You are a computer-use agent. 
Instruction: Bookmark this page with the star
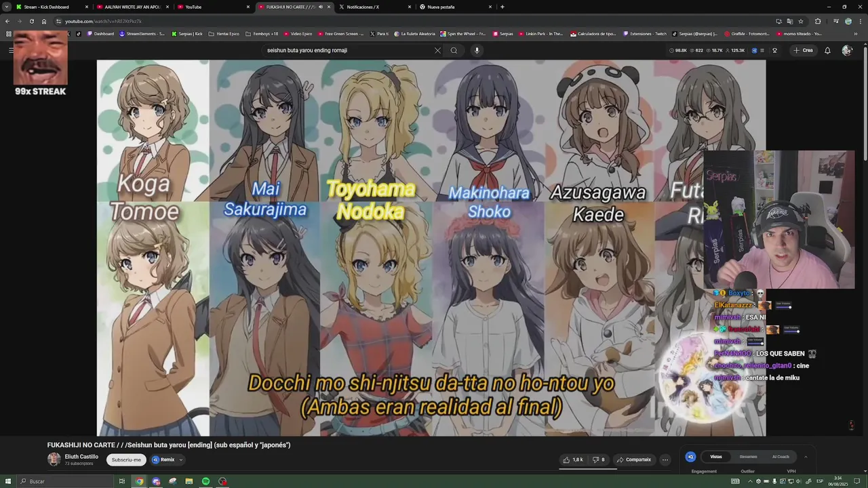tap(801, 21)
